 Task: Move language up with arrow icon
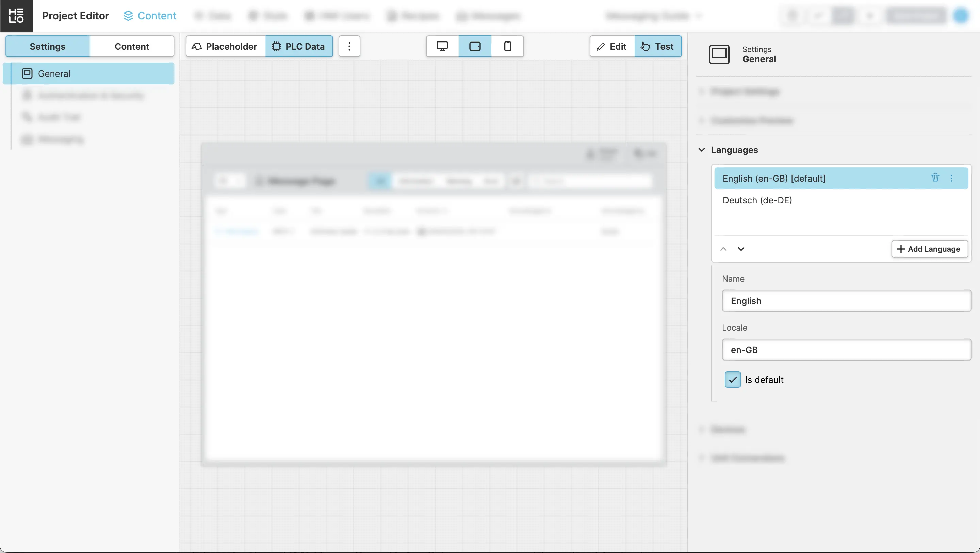point(723,249)
